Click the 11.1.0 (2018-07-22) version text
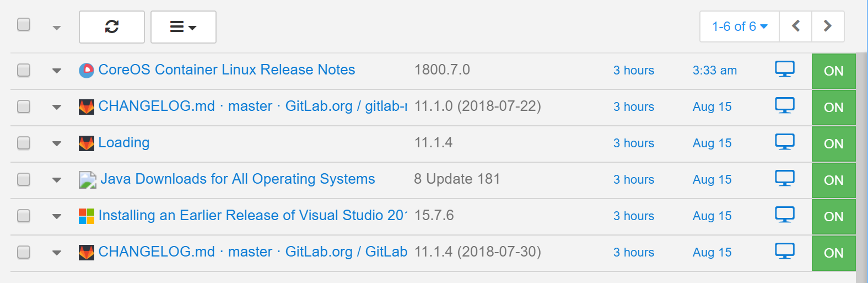 coord(477,106)
